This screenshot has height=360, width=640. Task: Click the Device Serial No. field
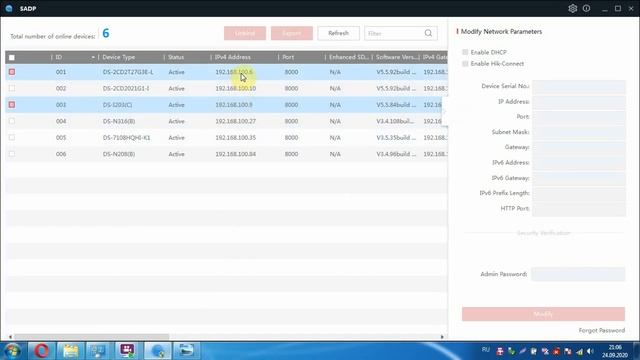[x=579, y=86]
